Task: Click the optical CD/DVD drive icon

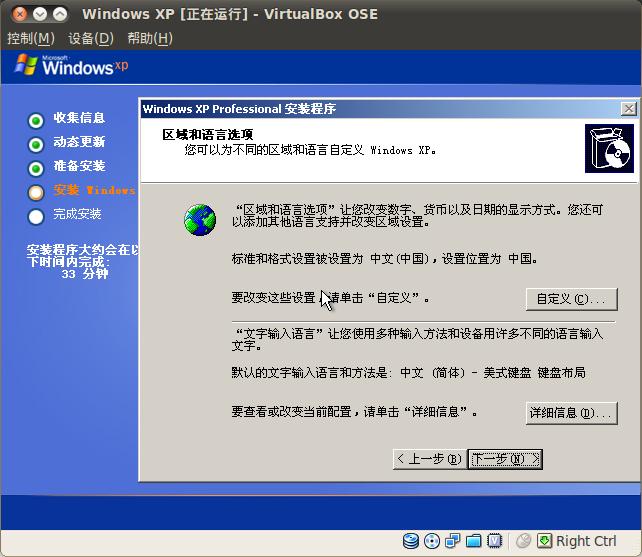Action: point(432,541)
